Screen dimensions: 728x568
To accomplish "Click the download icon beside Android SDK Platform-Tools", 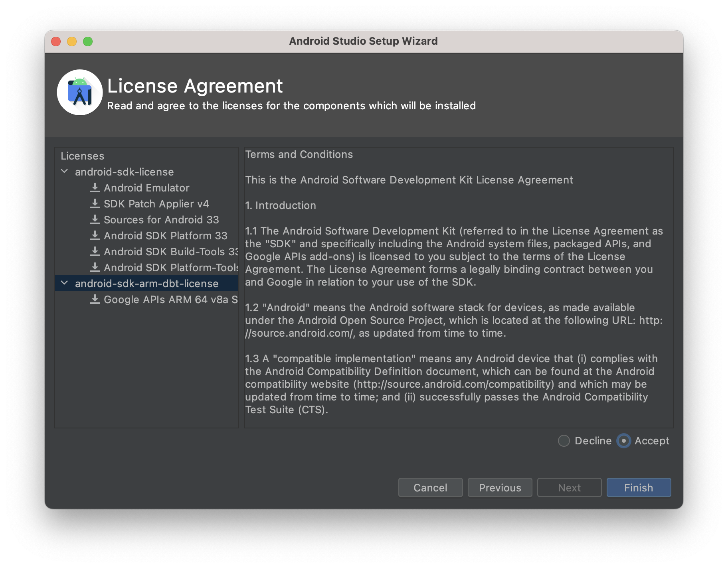I will coord(95,267).
